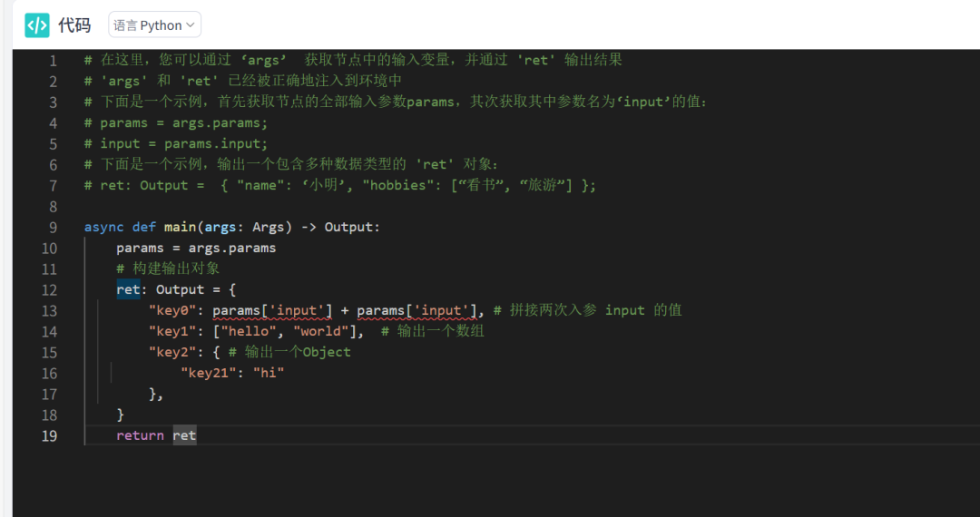Click the "world" string on line 14

[320, 332]
